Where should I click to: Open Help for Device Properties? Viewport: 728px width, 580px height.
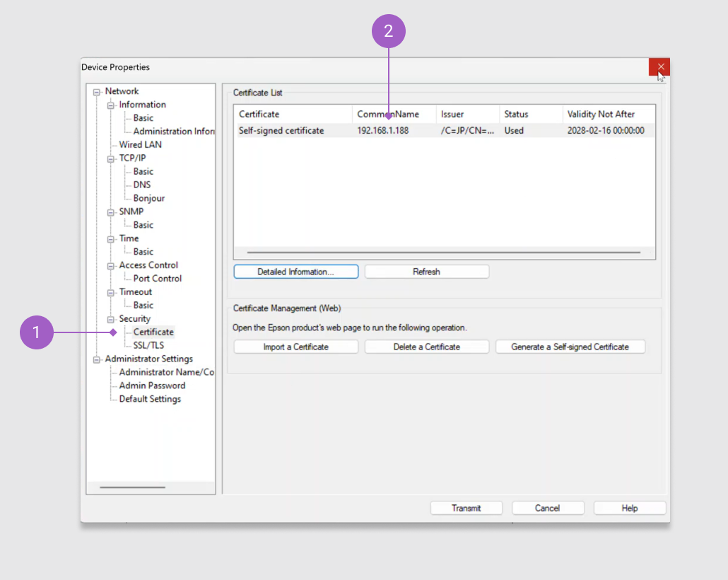[630, 509]
